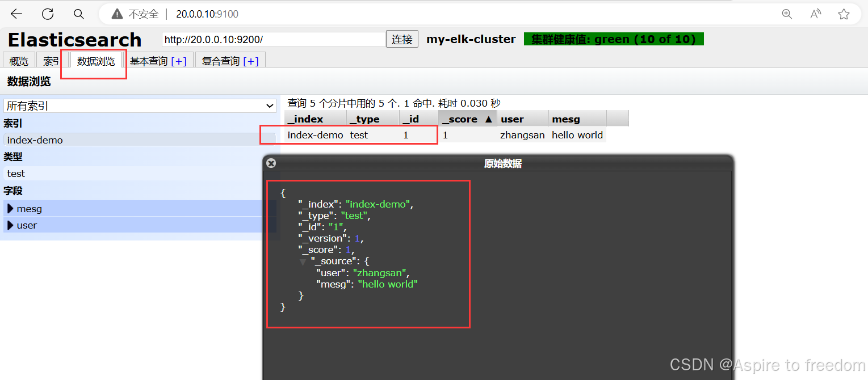Click the index-demo cell in result row
Screen dimensions: 868x380
315,135
